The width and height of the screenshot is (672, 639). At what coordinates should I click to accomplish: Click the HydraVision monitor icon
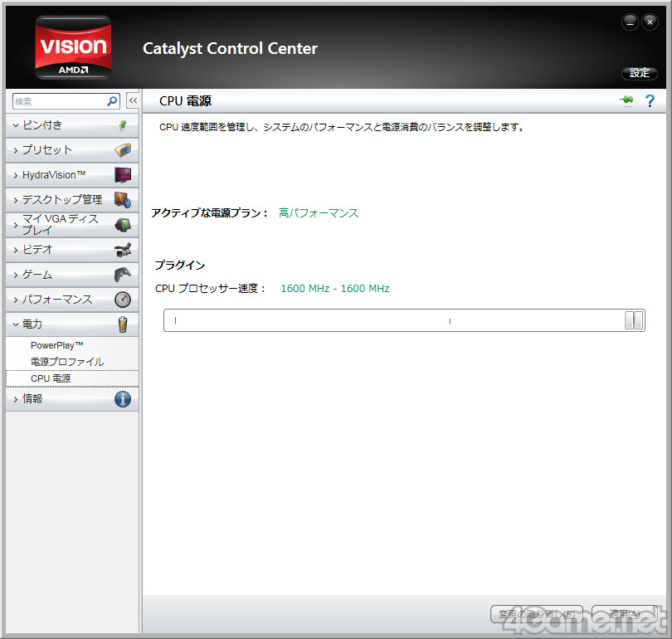pyautogui.click(x=123, y=175)
